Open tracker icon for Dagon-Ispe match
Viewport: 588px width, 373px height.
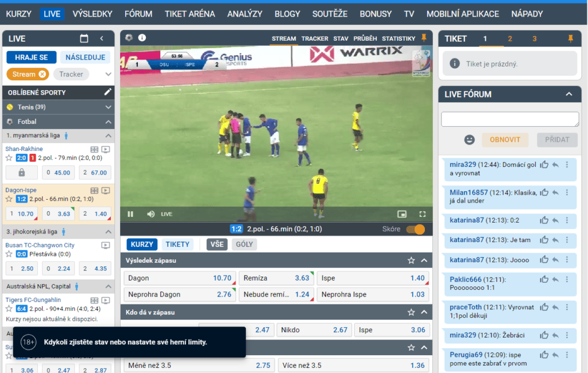pyautogui.click(x=94, y=191)
